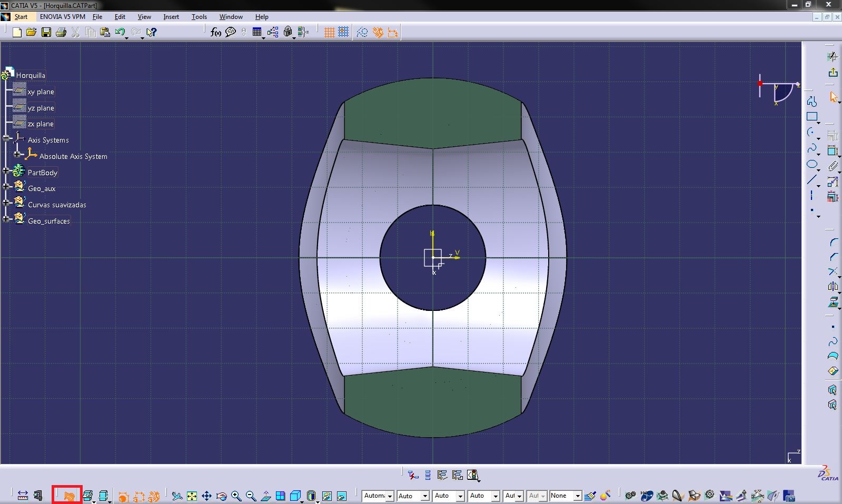Open What's This help pointer
This screenshot has width=842, height=504.
152,33
